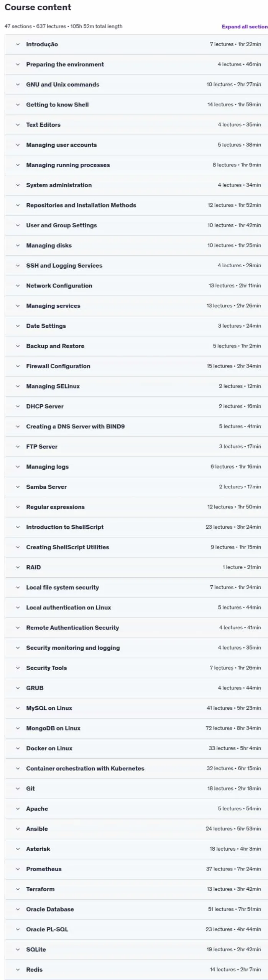Expand the Text Editors chevron icon
The image size is (268, 980).
(x=18, y=125)
